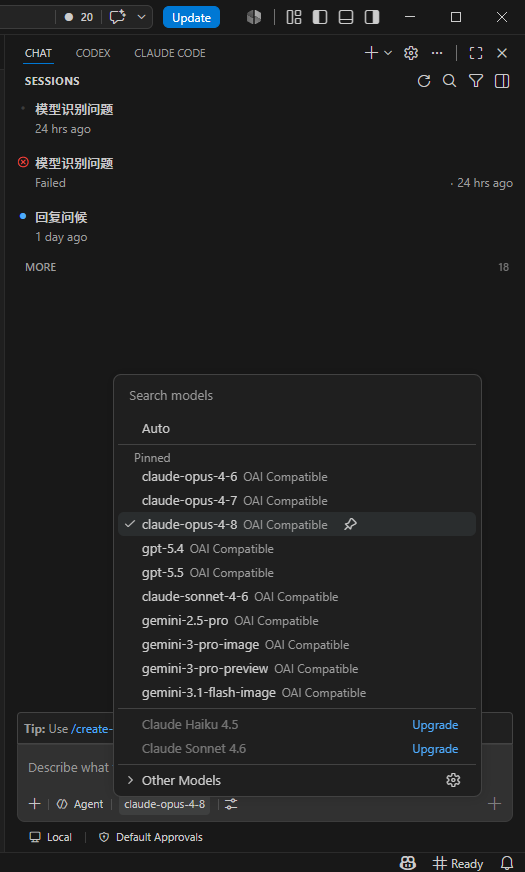Click the Search models input field
525x872 pixels.
click(298, 395)
